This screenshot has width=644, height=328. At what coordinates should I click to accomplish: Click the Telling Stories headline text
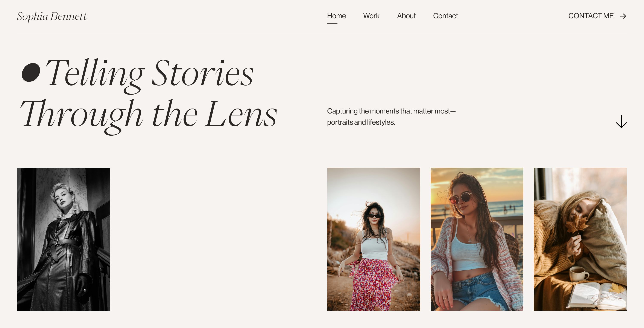[x=149, y=73]
